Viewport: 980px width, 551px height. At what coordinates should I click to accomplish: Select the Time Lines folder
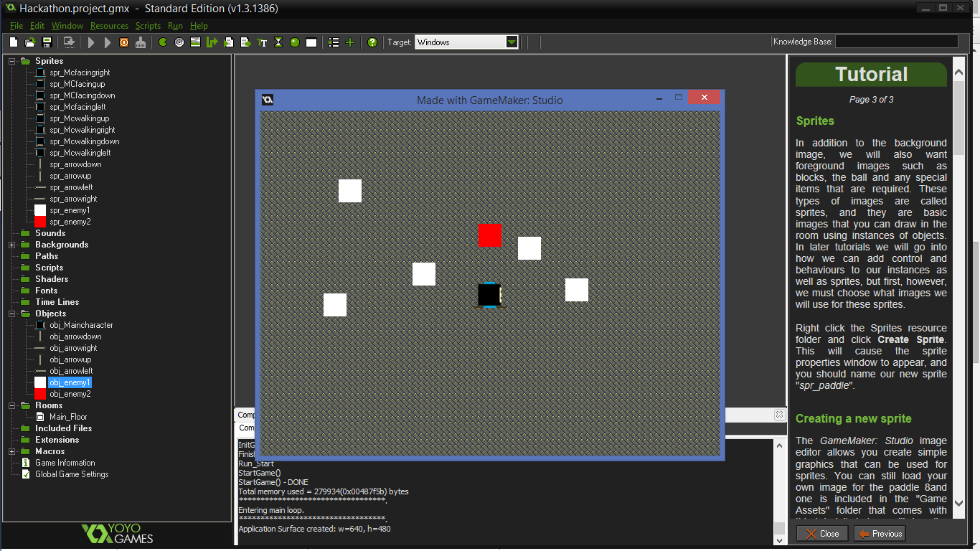pos(57,302)
